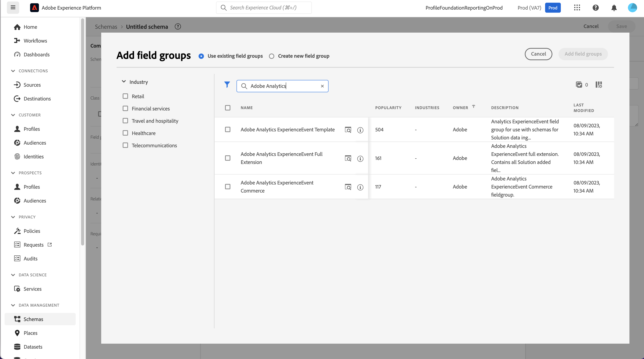Image resolution: width=644 pixels, height=359 pixels.
Task: Open Schemas in the sidebar
Action: [x=40, y=319]
